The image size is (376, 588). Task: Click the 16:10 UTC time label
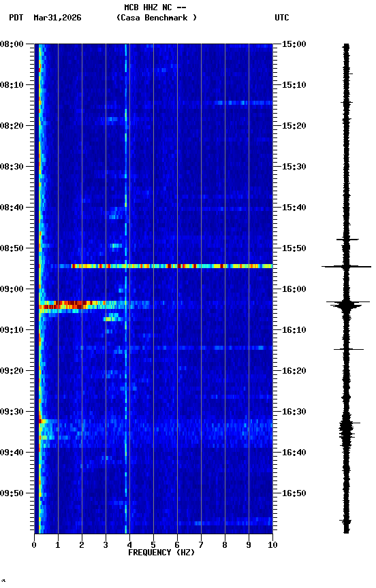point(294,330)
